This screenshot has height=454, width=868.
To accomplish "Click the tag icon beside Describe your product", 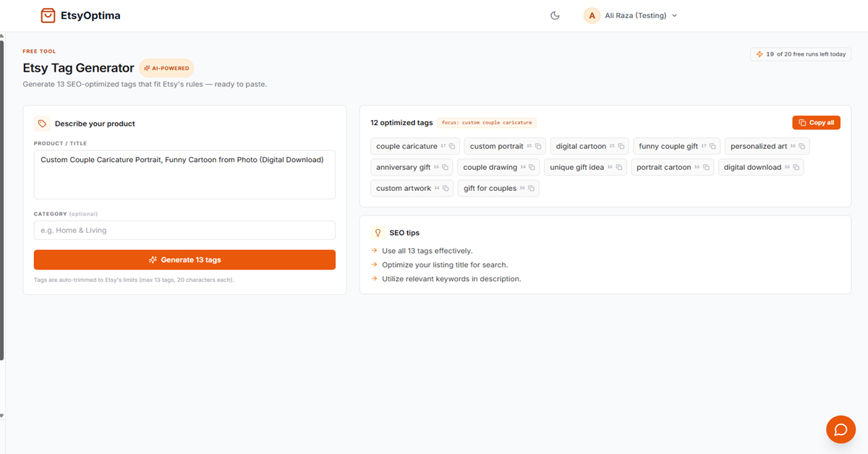I will tap(43, 124).
